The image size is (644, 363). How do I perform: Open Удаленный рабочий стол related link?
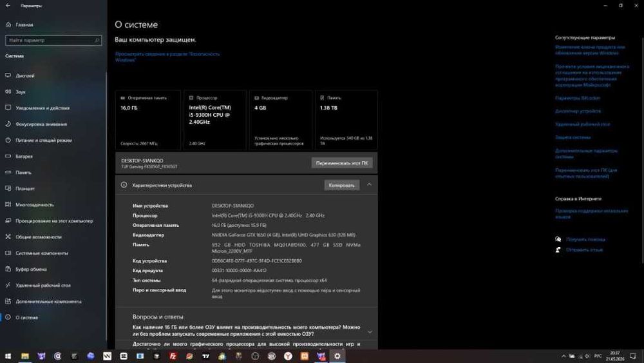click(582, 124)
